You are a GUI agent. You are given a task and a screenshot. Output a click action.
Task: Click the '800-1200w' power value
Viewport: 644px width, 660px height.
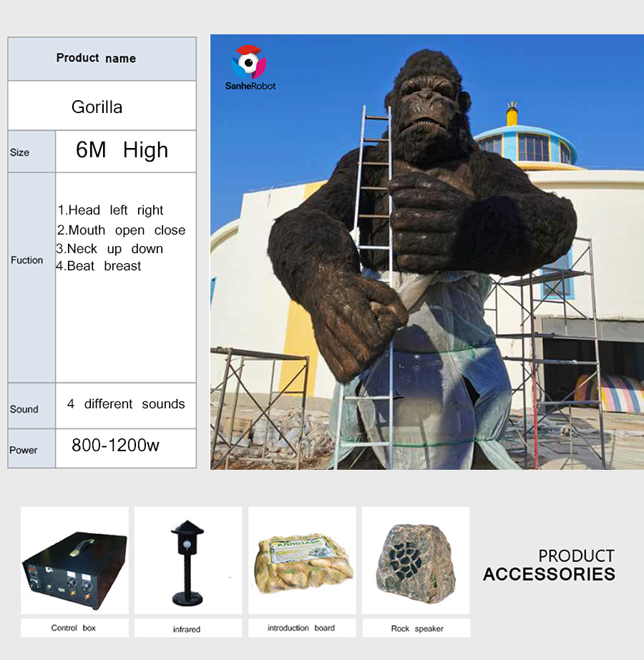(x=115, y=445)
